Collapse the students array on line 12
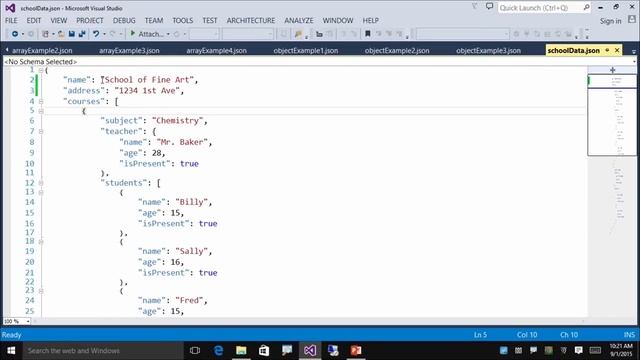This screenshot has height=360, width=640. click(41, 183)
